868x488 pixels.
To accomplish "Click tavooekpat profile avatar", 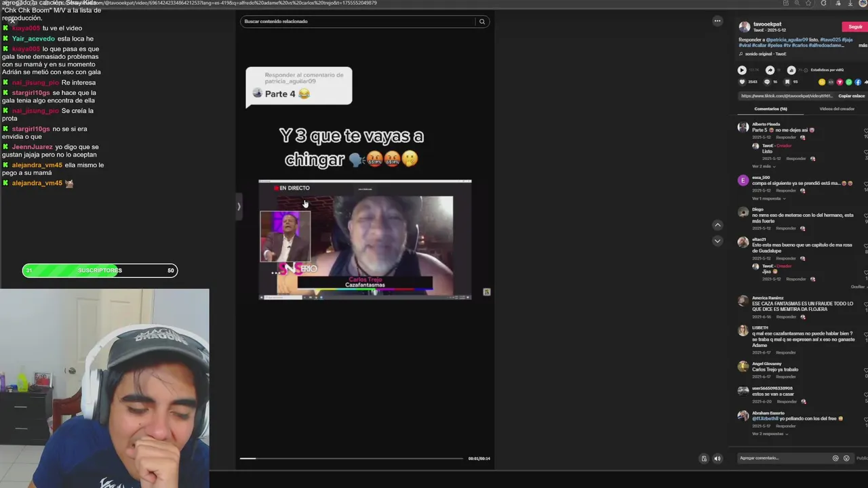I will (x=745, y=27).
